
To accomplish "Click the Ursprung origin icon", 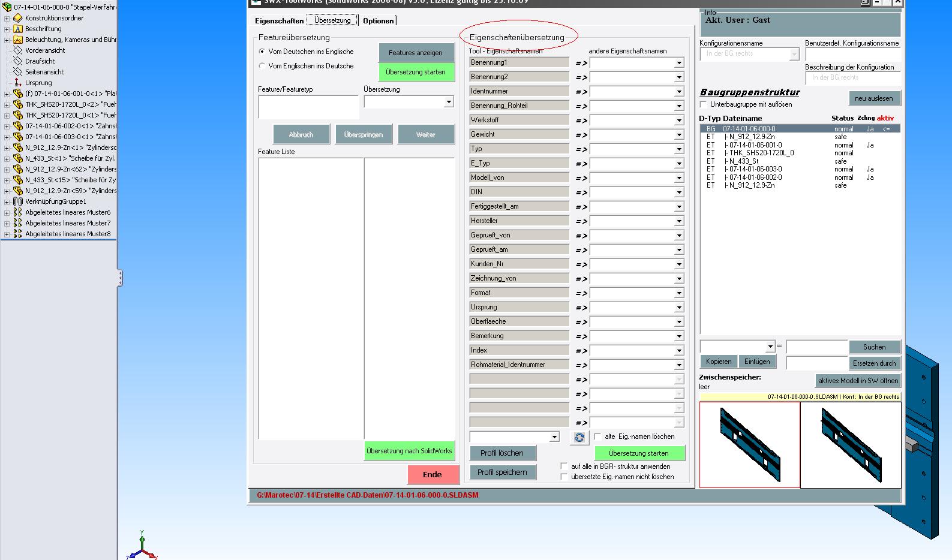I will click(18, 83).
